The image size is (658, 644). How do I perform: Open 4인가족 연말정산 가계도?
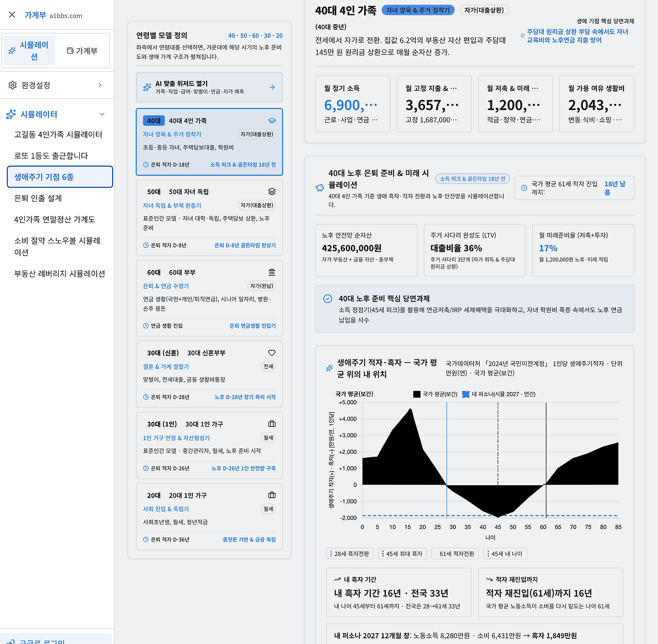coord(54,220)
